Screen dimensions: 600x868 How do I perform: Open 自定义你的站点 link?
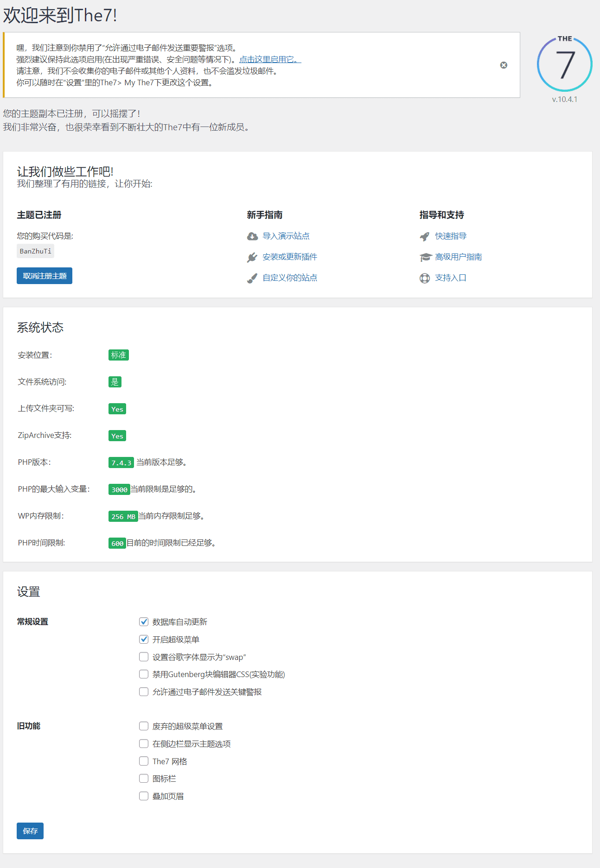tap(290, 278)
